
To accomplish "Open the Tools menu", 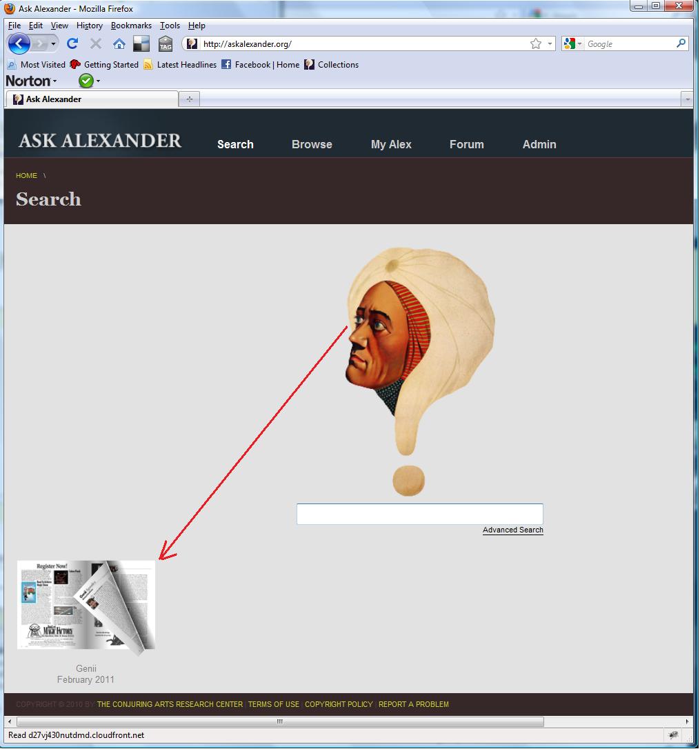I will (170, 26).
